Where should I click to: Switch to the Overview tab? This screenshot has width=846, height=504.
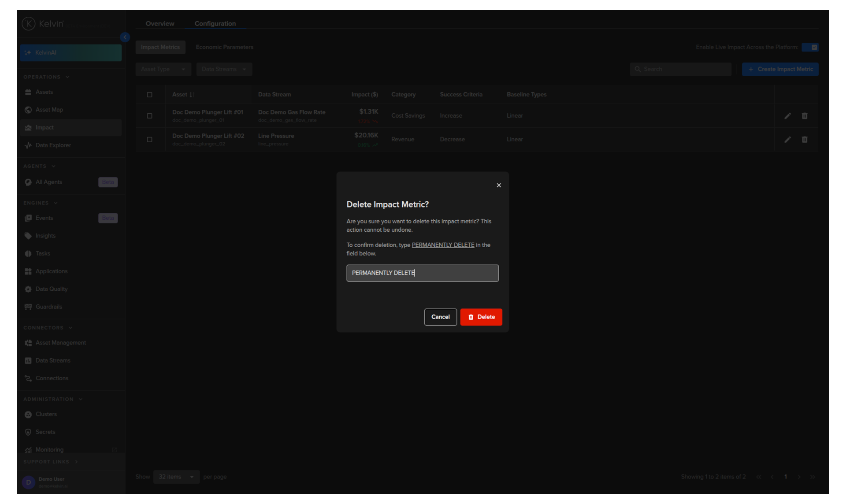pyautogui.click(x=160, y=23)
